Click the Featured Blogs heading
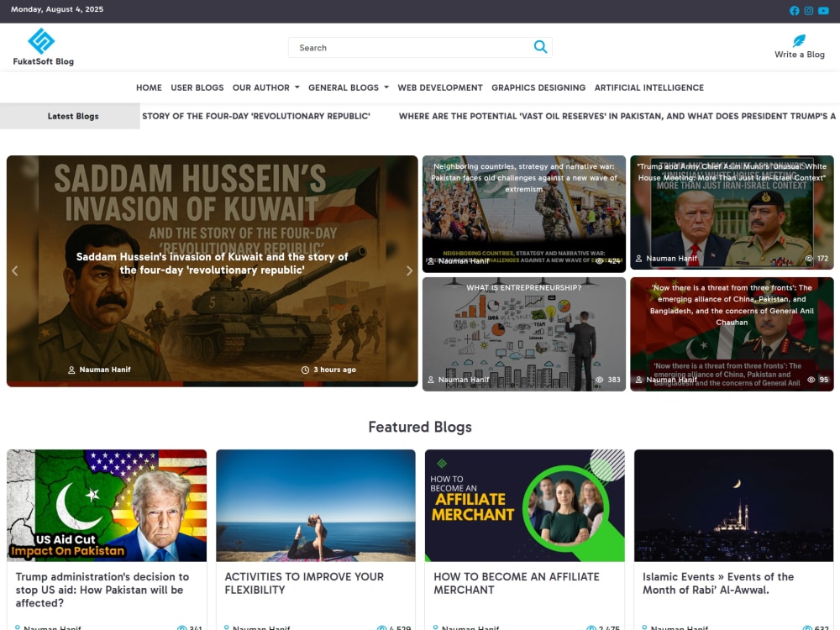Image resolution: width=840 pixels, height=630 pixels. (x=420, y=427)
